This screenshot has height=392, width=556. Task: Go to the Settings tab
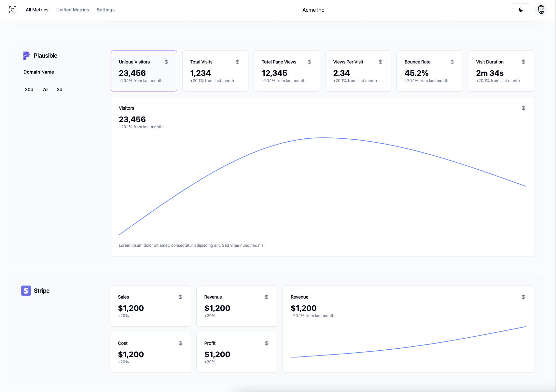(x=105, y=10)
